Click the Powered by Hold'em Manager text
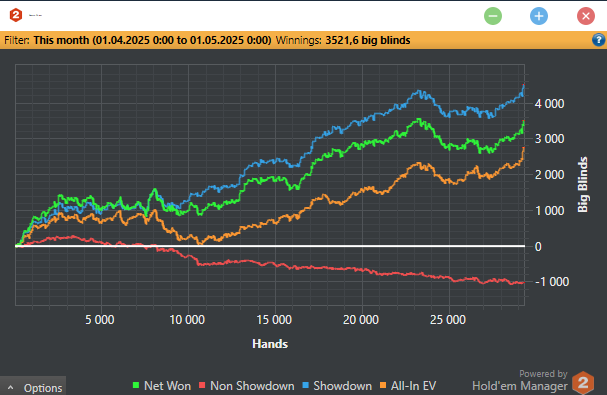The width and height of the screenshot is (607, 395). (520, 380)
